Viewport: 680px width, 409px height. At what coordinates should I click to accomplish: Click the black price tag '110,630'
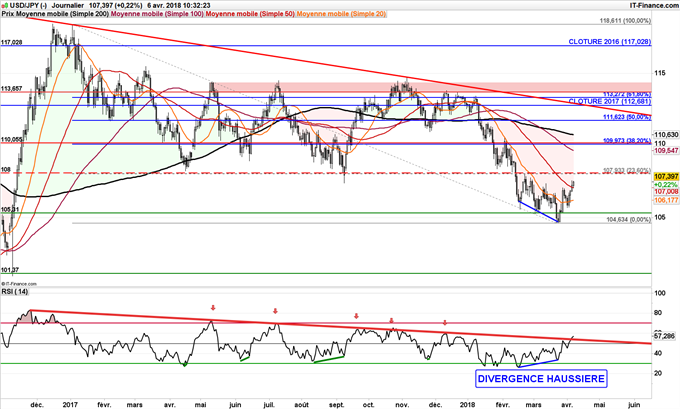pyautogui.click(x=666, y=135)
